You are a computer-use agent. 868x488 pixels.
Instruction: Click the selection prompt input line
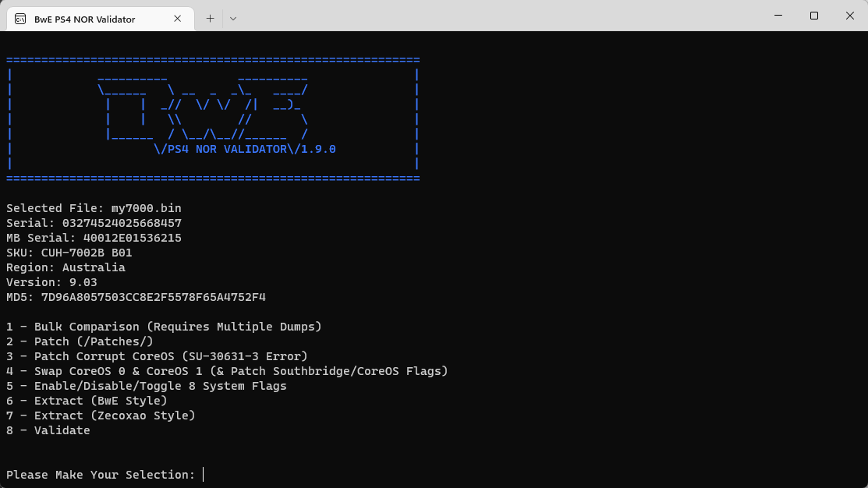105,475
